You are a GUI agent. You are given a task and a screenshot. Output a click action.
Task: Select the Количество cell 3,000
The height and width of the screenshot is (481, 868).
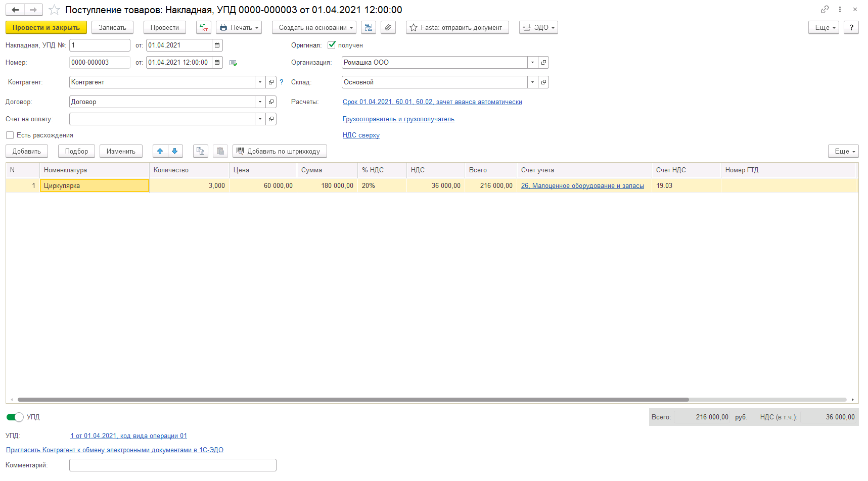click(x=189, y=185)
